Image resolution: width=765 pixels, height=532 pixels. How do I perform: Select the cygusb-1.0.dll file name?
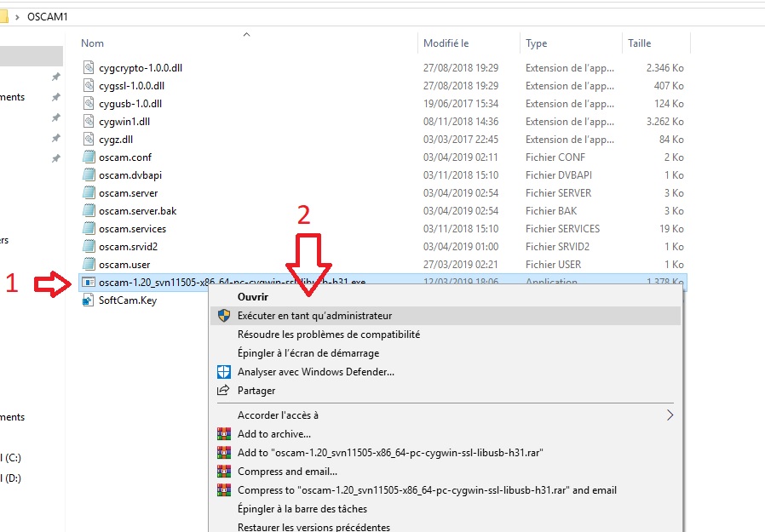(130, 103)
